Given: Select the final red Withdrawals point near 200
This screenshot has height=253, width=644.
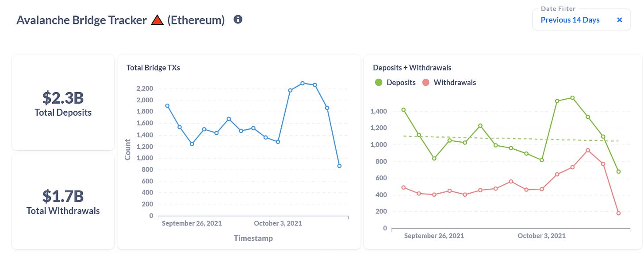Looking at the screenshot, I should [x=618, y=213].
